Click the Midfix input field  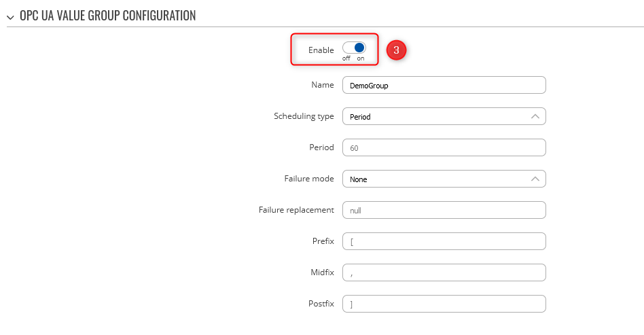(444, 273)
